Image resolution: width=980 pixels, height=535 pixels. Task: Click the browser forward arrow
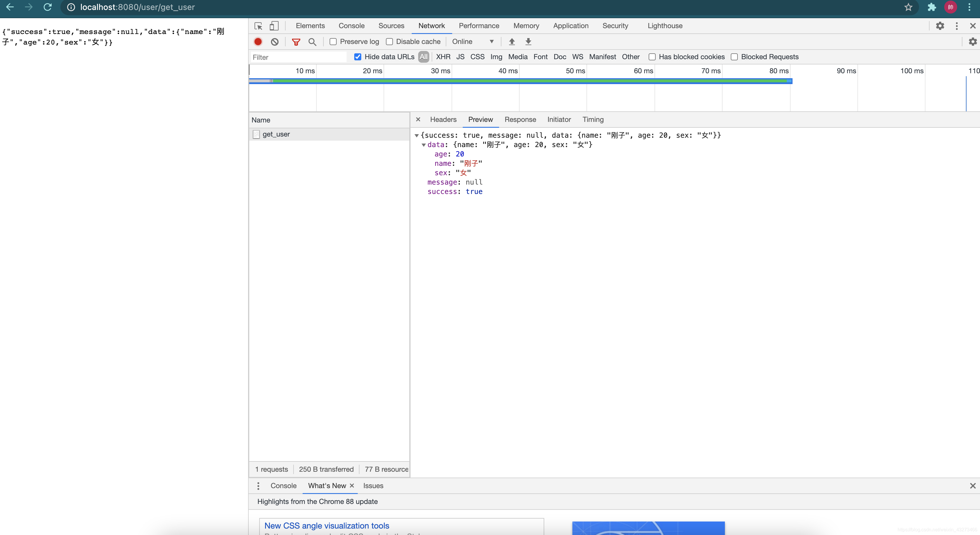tap(29, 7)
